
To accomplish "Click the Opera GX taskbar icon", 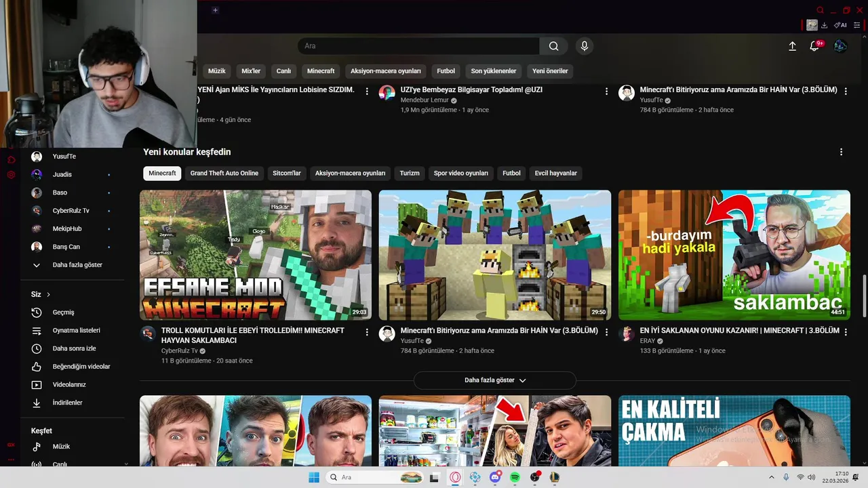I will [455, 477].
